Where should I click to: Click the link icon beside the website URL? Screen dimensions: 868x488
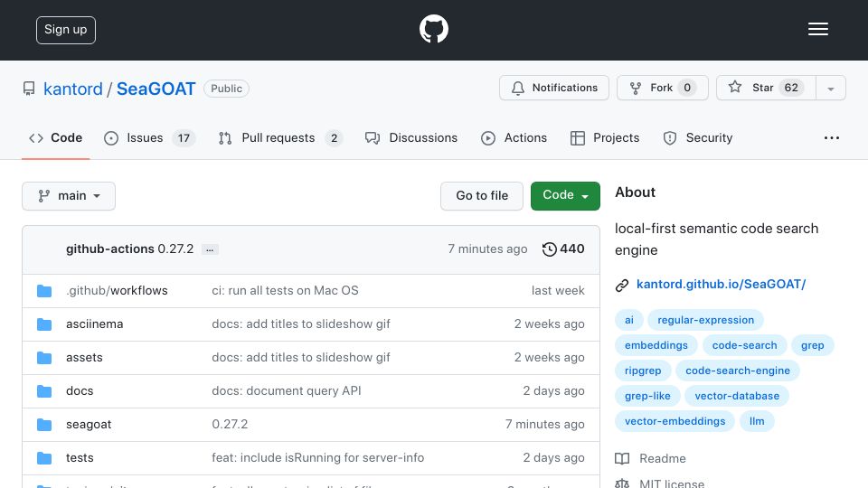(x=622, y=285)
